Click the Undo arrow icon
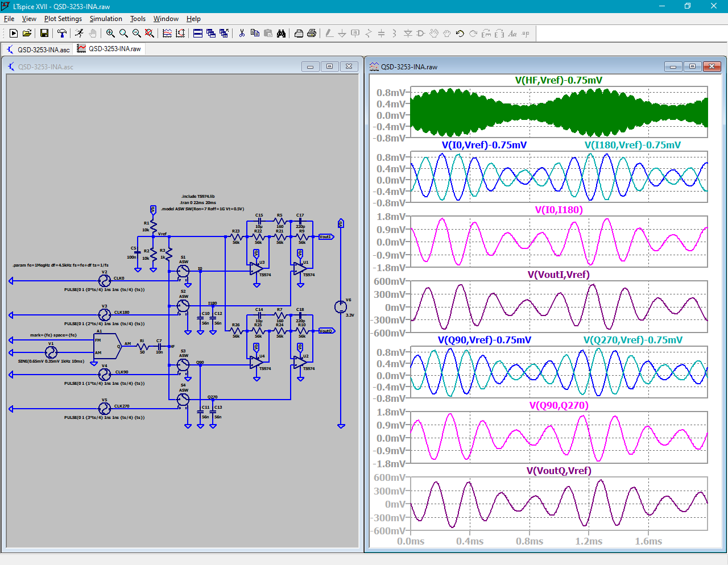 tap(460, 34)
